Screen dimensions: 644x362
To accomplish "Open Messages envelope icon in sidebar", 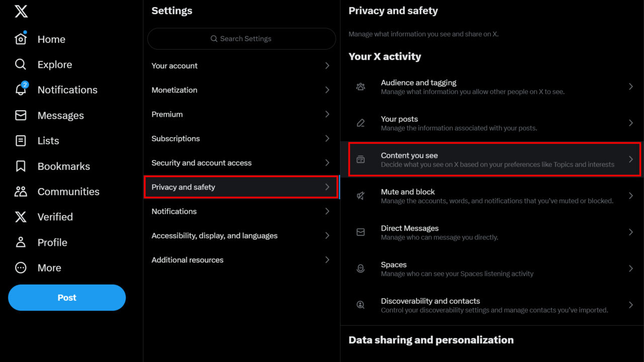I will [x=21, y=116].
